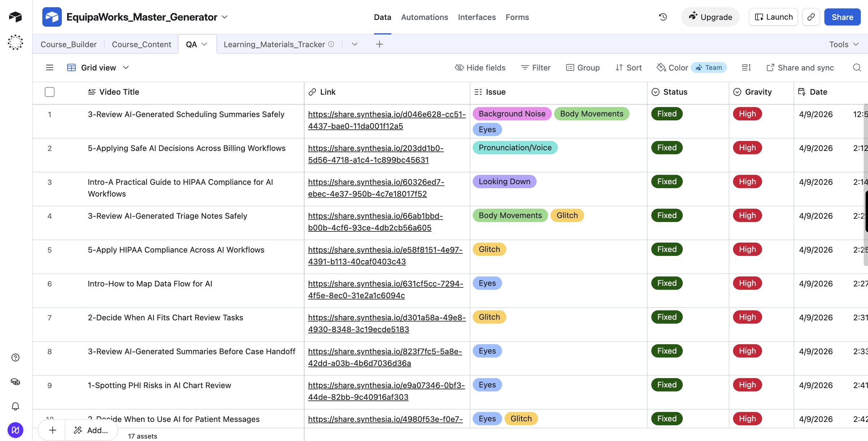868x441 pixels.
Task: Open the Group menu
Action: tap(583, 68)
